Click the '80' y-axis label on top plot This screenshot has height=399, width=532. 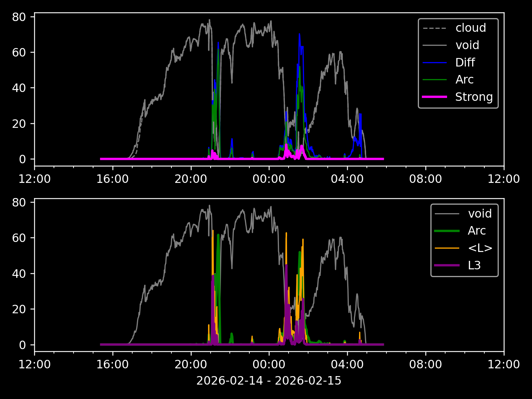[19, 17]
